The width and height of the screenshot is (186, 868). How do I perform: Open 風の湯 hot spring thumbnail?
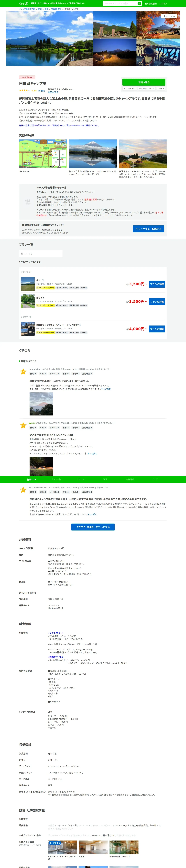pyautogui.click(x=93, y=847)
